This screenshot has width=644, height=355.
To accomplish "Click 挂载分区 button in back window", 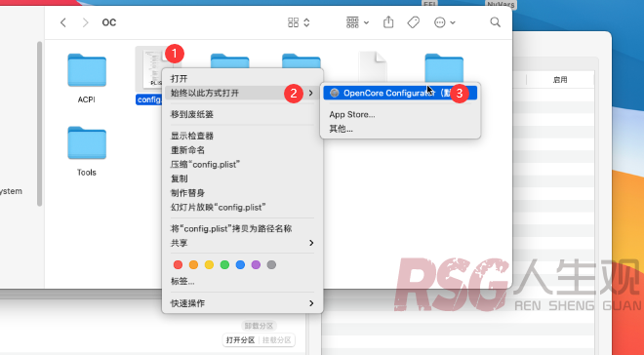I will point(277,340).
